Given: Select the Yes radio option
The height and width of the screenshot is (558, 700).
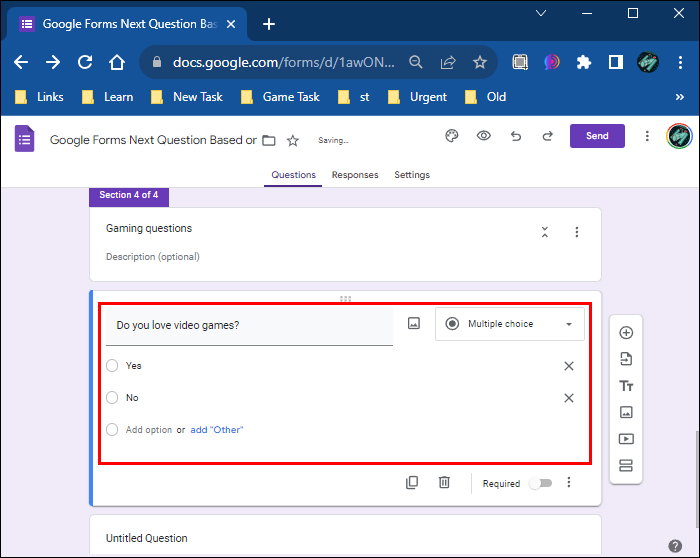Looking at the screenshot, I should (113, 366).
